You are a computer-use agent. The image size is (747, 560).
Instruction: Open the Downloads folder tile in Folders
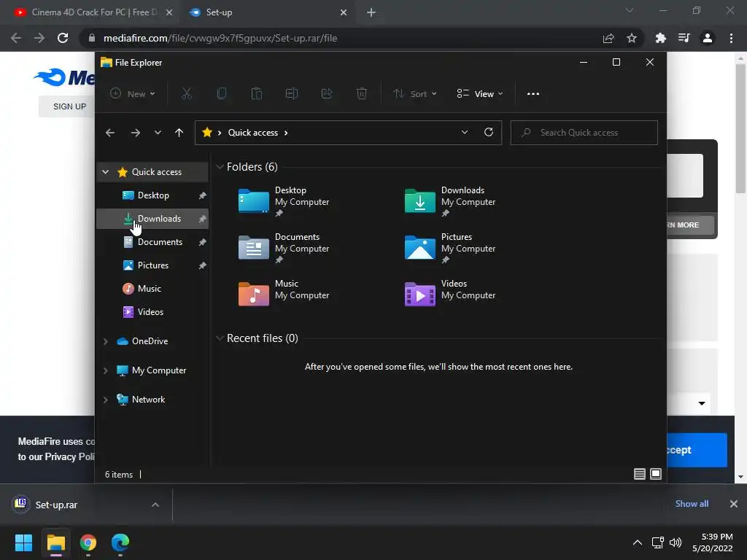click(x=450, y=202)
